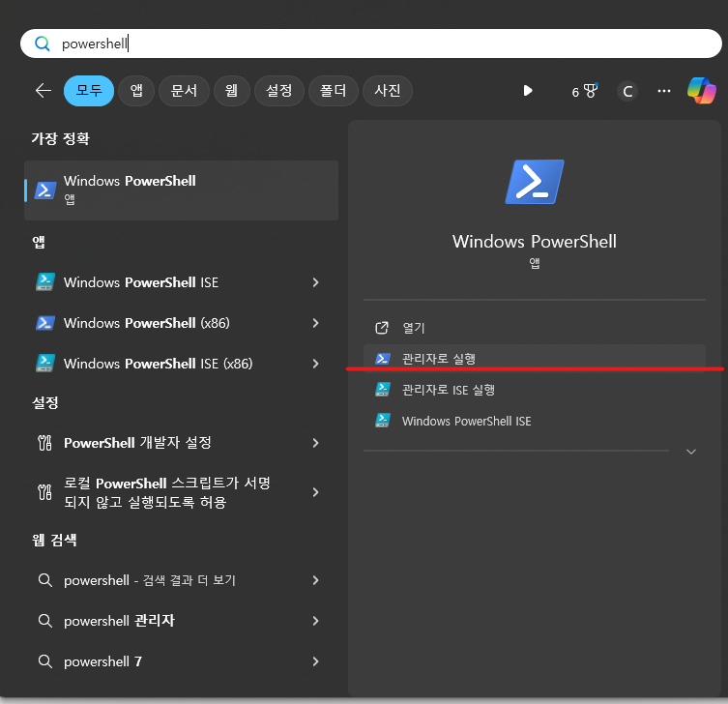
Task: Switch to the 폴더 filter tab
Action: click(334, 91)
